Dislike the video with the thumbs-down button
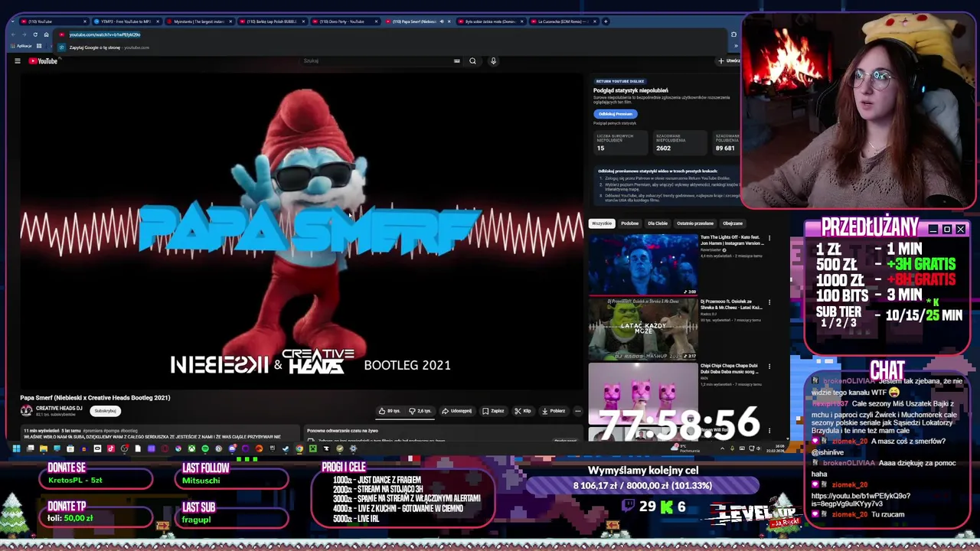Image resolution: width=980 pixels, height=551 pixels. pyautogui.click(x=420, y=411)
